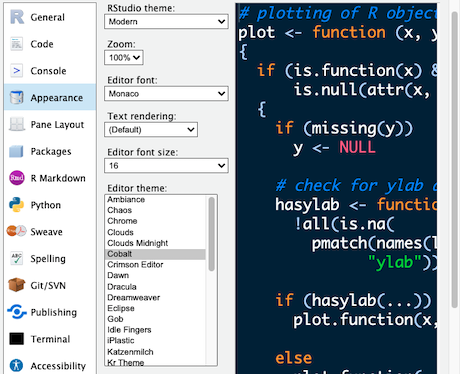Choose the Gob editor theme

[x=155, y=319]
